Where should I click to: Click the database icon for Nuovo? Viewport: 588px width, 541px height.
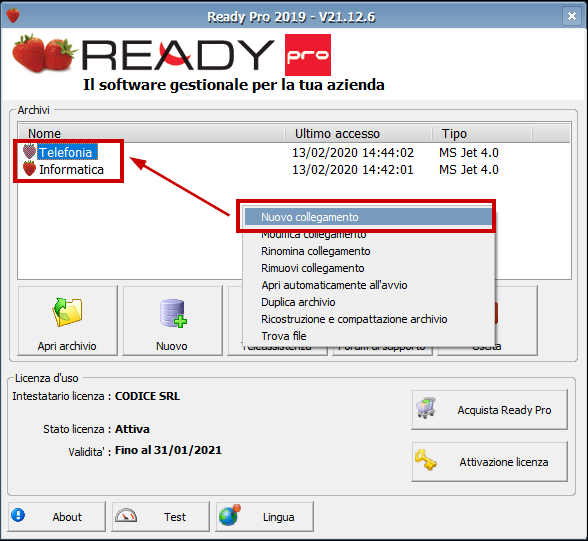coord(172,313)
